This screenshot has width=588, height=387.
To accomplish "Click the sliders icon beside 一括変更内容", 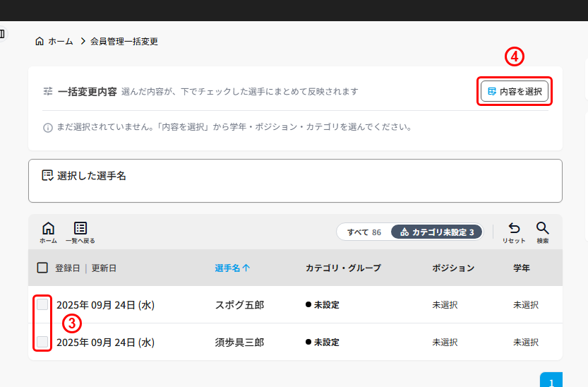I will point(48,91).
